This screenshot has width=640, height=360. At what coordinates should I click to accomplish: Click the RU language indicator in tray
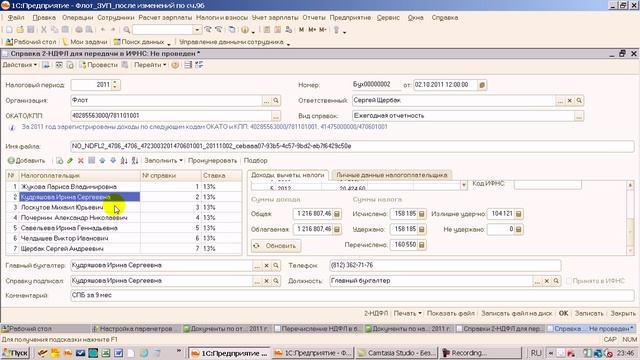click(x=536, y=353)
